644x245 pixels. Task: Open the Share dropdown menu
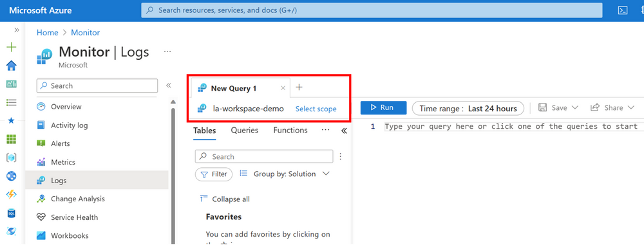[612, 107]
